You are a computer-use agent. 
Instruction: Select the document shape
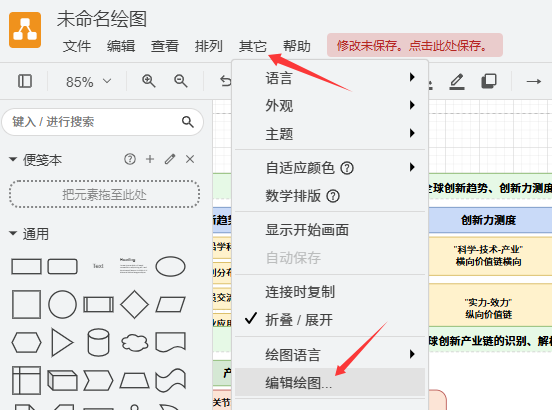[170, 342]
